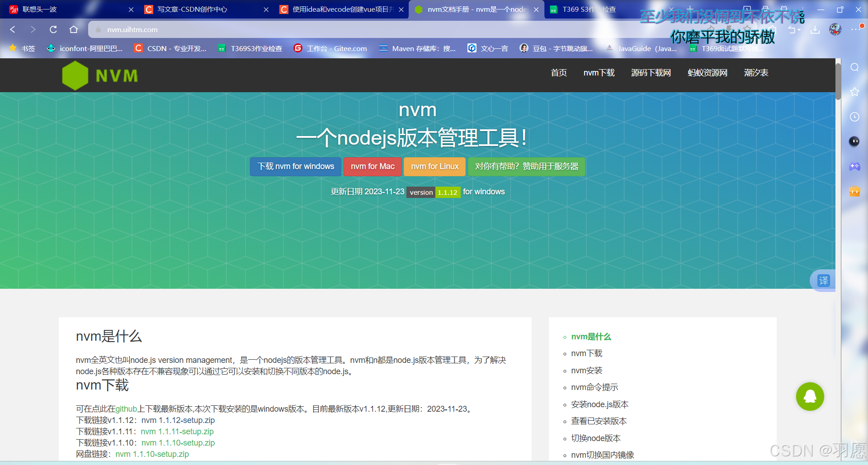Screen dimensions: 868x465
Task: Open the 源码下载网 nav item
Action: coord(651,73)
